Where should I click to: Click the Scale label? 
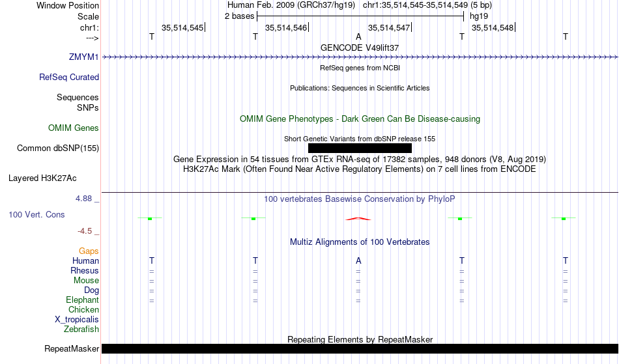pos(89,16)
